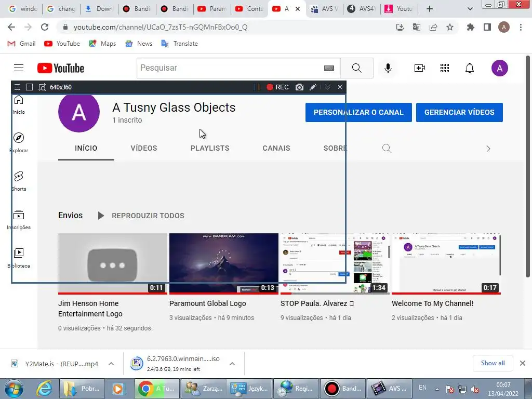
Task: Open Chrome extensions puzzle icon
Action: coord(470,27)
